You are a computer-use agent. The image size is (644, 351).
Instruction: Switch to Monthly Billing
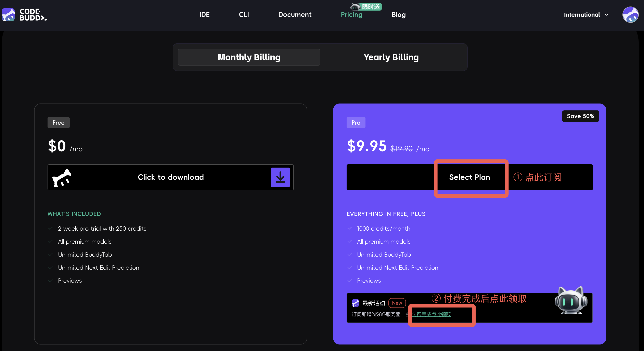point(249,57)
